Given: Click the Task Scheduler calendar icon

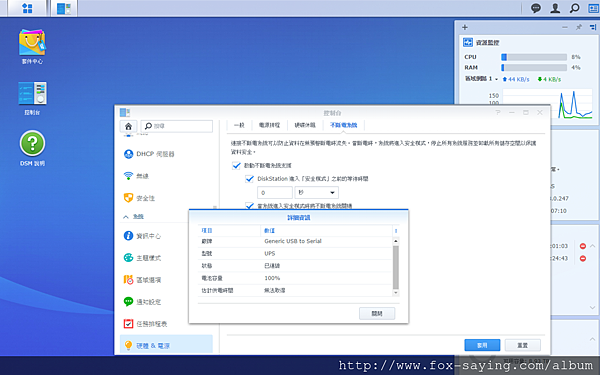Looking at the screenshot, I should [128, 324].
